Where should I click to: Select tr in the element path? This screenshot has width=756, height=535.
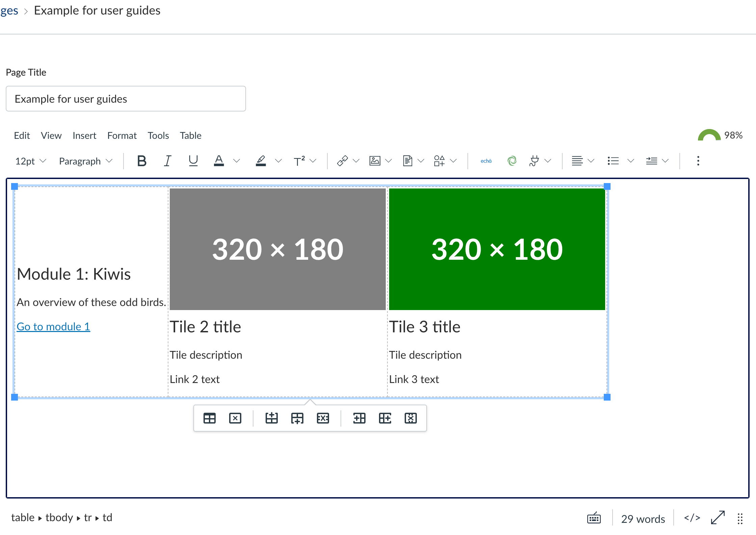[x=88, y=518]
